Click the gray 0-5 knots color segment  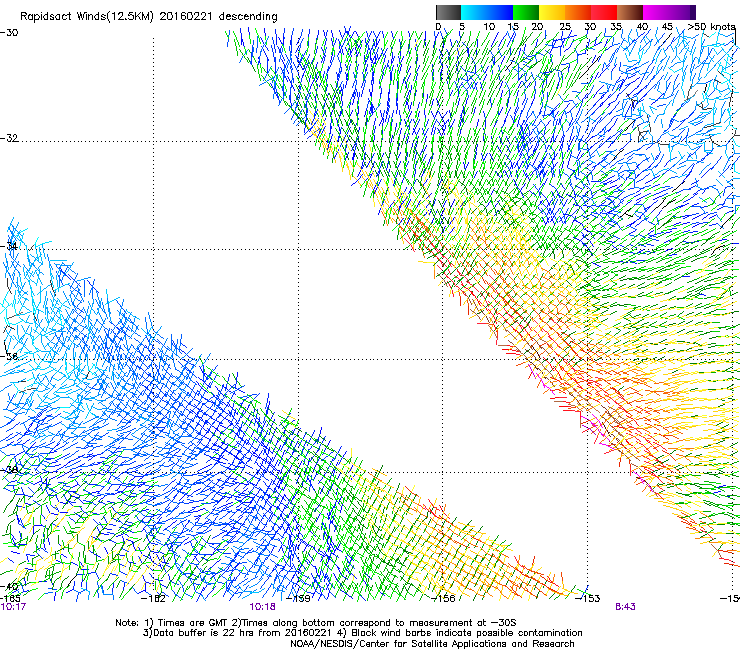click(448, 12)
